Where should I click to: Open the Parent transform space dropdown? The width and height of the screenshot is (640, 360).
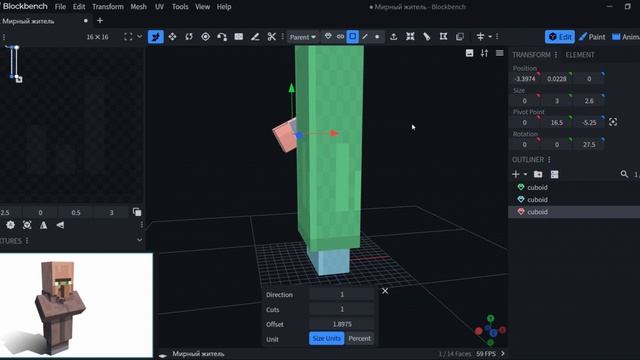[x=302, y=37]
